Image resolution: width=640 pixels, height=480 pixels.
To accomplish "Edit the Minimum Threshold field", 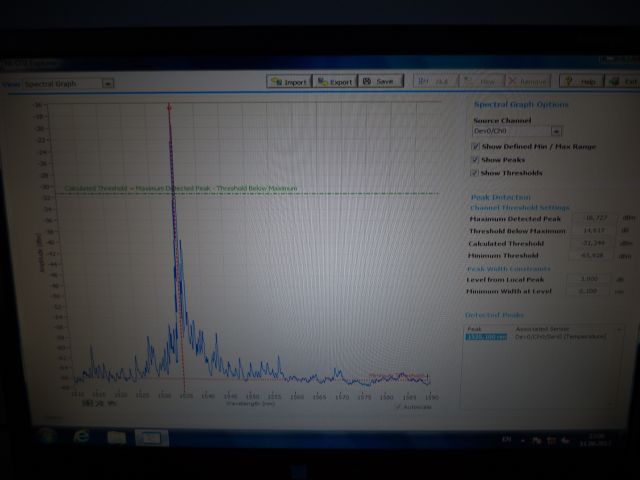I will pos(591,255).
